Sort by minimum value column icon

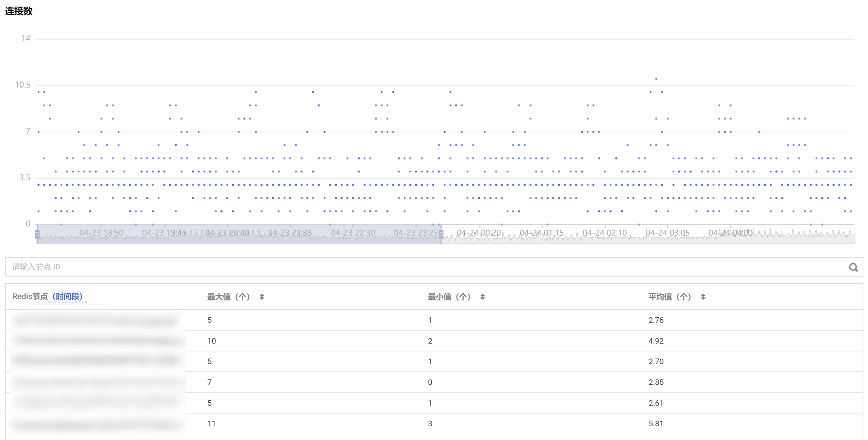[483, 297]
